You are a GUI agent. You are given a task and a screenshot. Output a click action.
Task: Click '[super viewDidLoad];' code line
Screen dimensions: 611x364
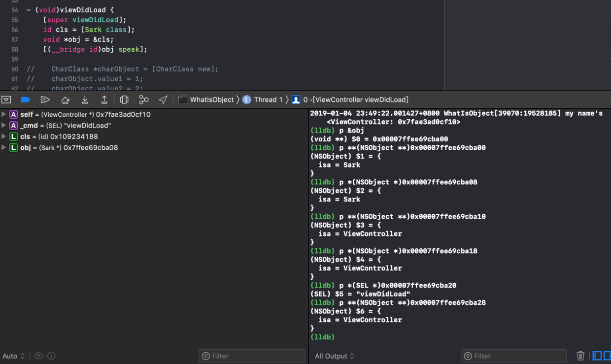pos(85,20)
